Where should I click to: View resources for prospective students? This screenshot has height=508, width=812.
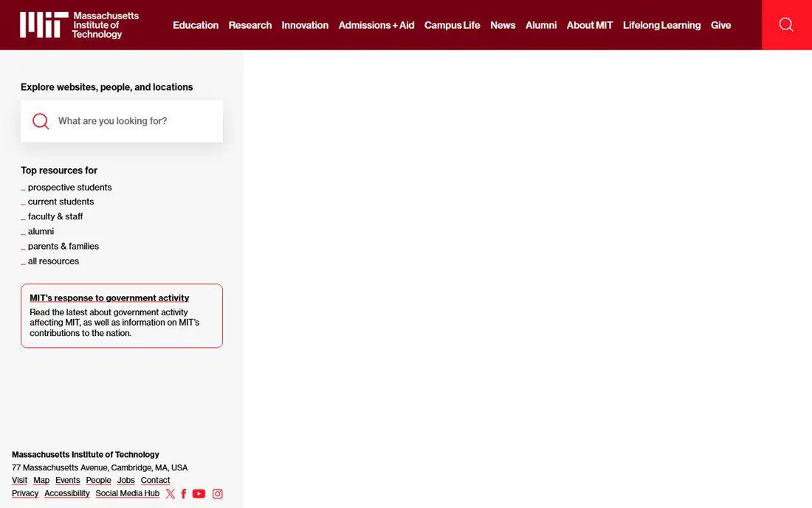click(x=70, y=187)
